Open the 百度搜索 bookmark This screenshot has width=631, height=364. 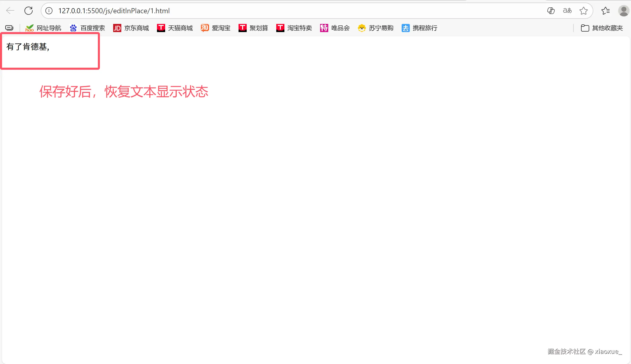tap(87, 28)
